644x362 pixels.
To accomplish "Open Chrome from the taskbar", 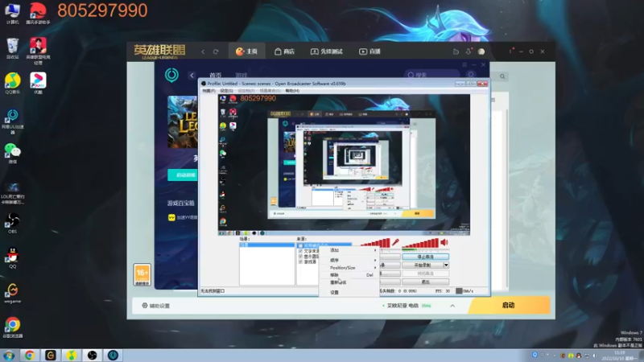I will (29, 355).
